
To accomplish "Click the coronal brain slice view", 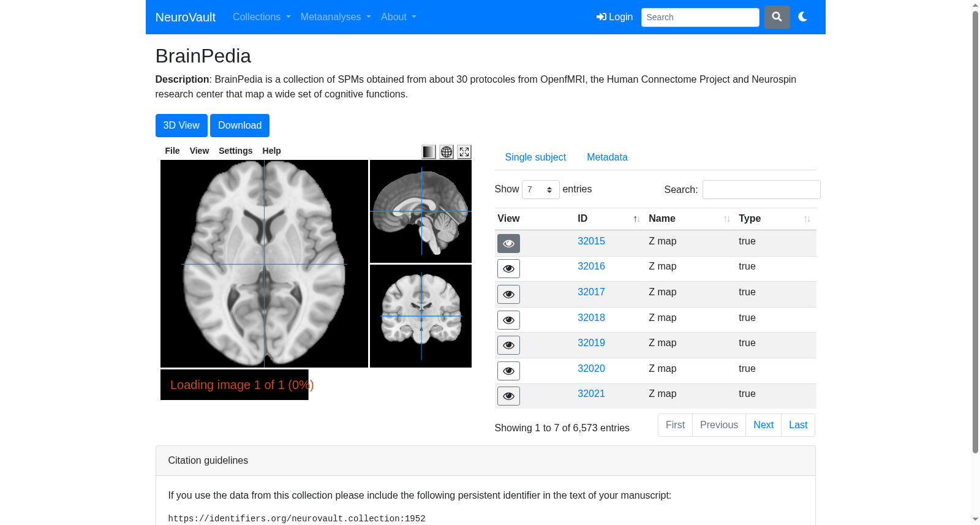I will click(x=421, y=316).
